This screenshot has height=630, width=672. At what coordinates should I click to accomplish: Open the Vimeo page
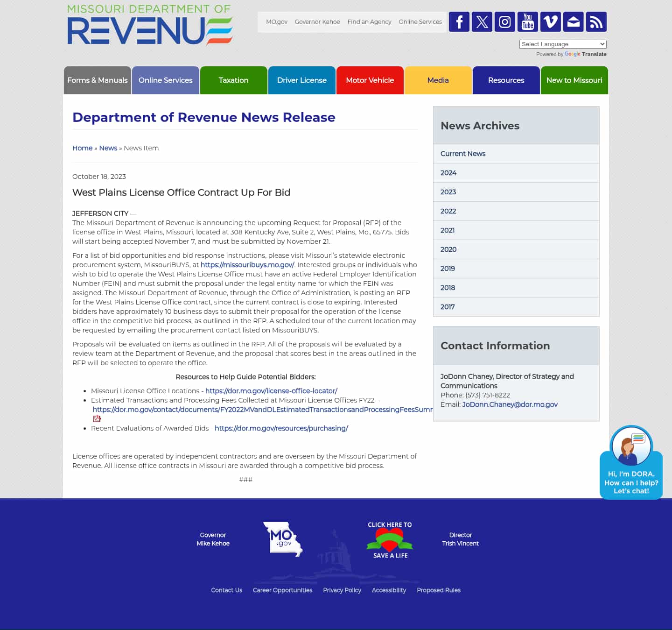(550, 21)
